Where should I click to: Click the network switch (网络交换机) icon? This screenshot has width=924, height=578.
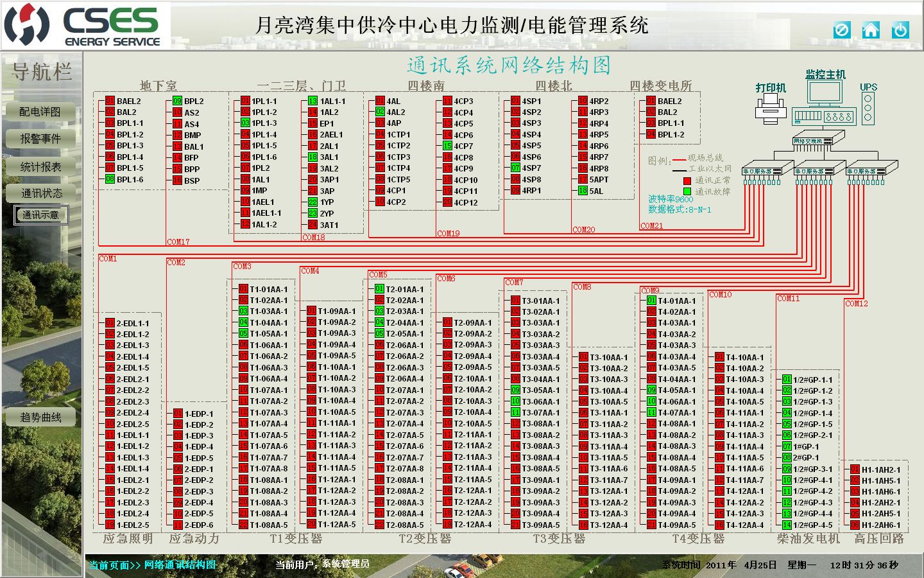tap(812, 140)
